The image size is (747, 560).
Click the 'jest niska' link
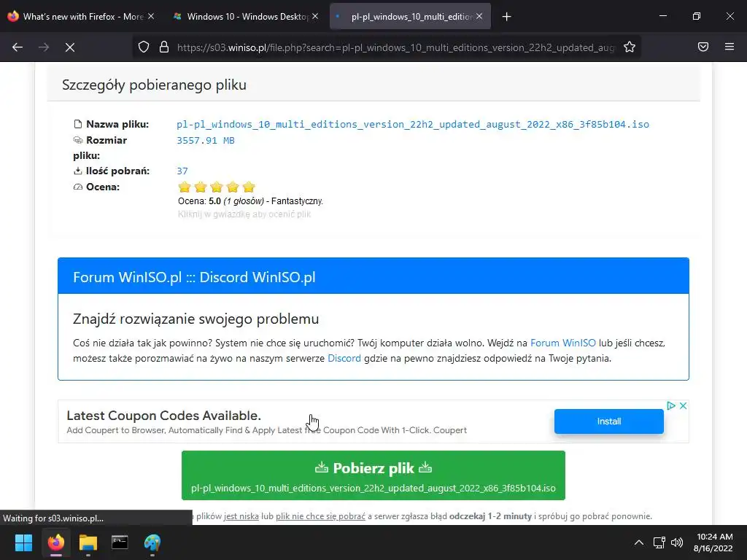coord(241,516)
